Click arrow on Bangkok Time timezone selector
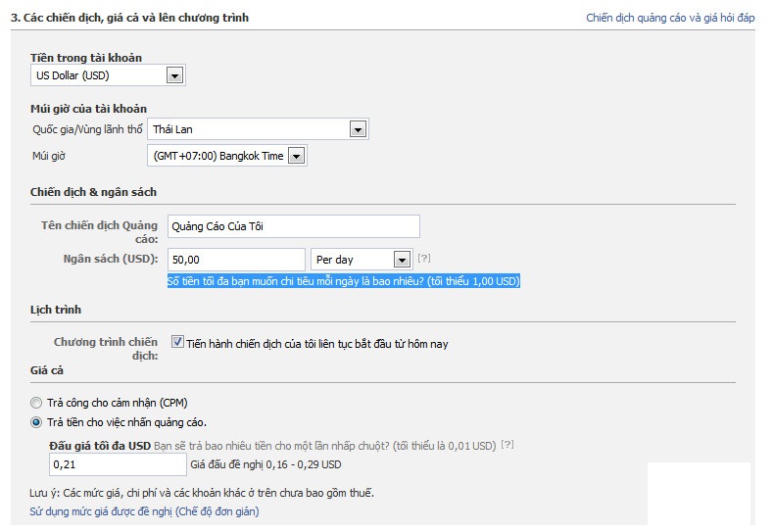The height and width of the screenshot is (532, 773). pyautogui.click(x=296, y=157)
